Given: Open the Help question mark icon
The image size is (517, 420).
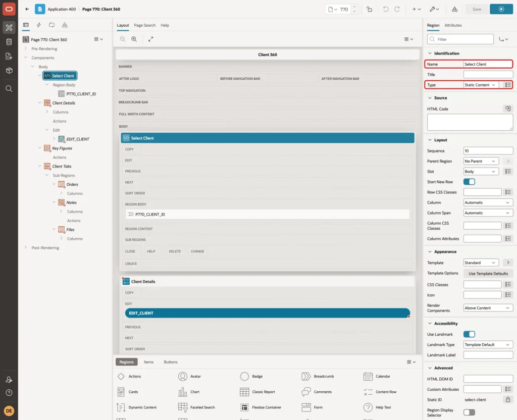Looking at the screenshot, I should click(9, 393).
